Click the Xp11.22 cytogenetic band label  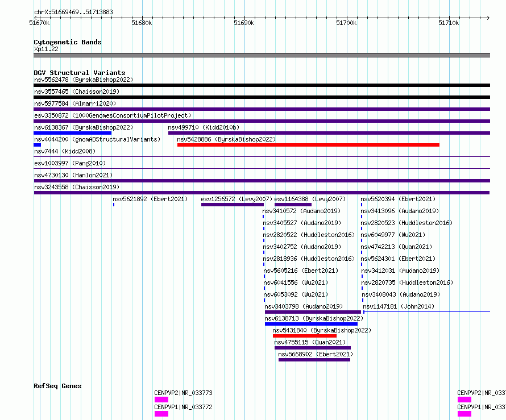tap(46, 49)
